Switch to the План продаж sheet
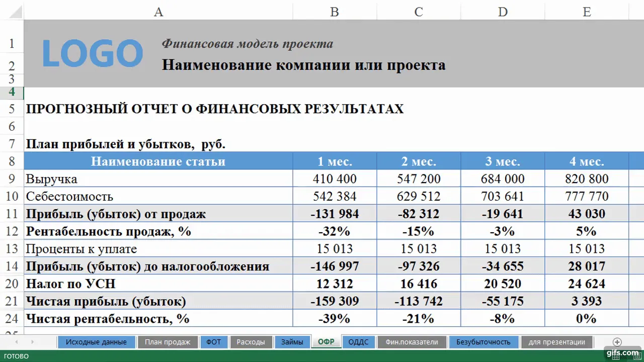 (x=168, y=342)
